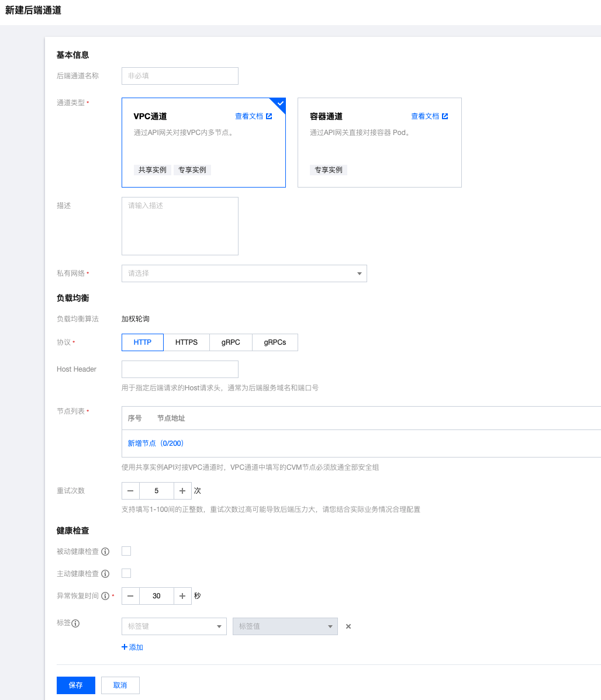Click 序号 column header
This screenshot has width=601, height=700.
coord(134,418)
